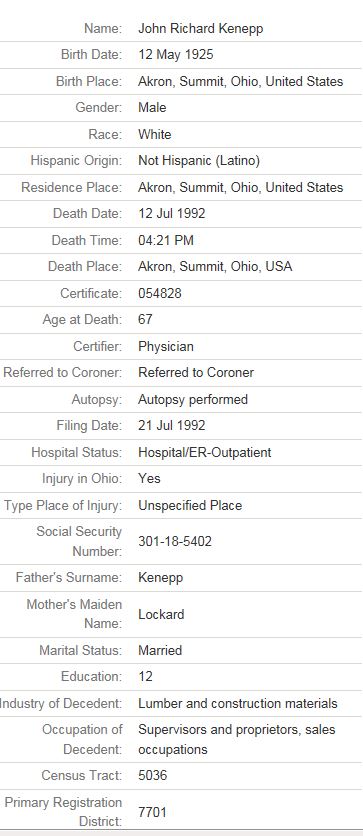Select certificate number 054828
Image resolution: width=363 pixels, height=836 pixels.
click(x=160, y=293)
